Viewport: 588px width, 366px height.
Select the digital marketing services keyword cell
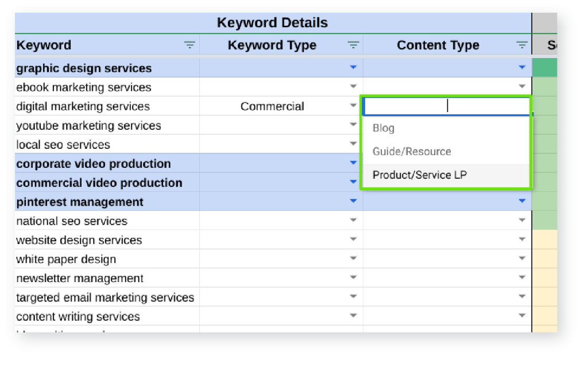(x=83, y=106)
